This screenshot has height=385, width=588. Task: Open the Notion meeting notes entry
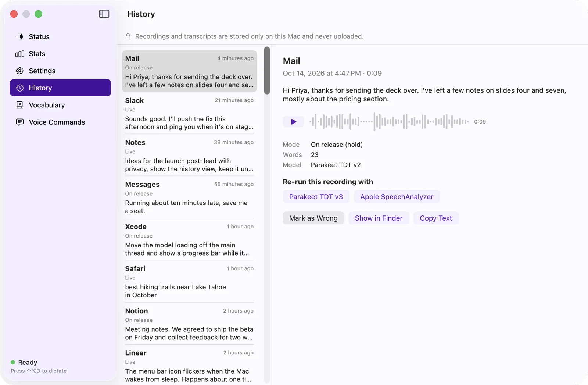(x=189, y=324)
